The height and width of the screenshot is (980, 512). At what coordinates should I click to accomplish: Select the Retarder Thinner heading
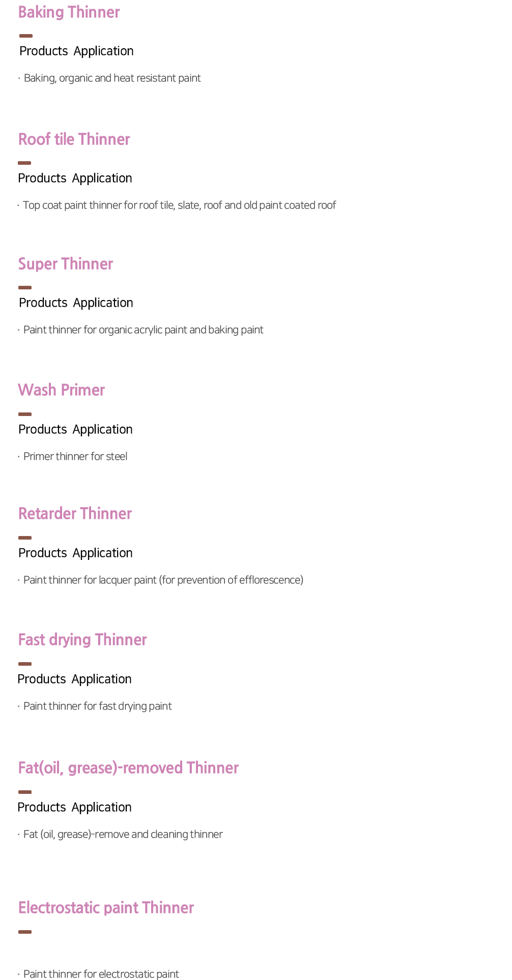coord(75,514)
